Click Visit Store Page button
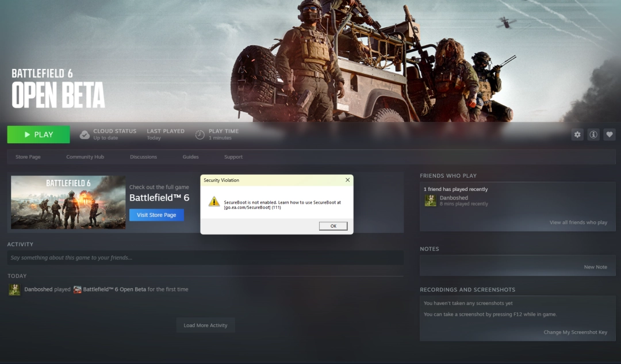Screen dimensions: 621x364 [156, 215]
